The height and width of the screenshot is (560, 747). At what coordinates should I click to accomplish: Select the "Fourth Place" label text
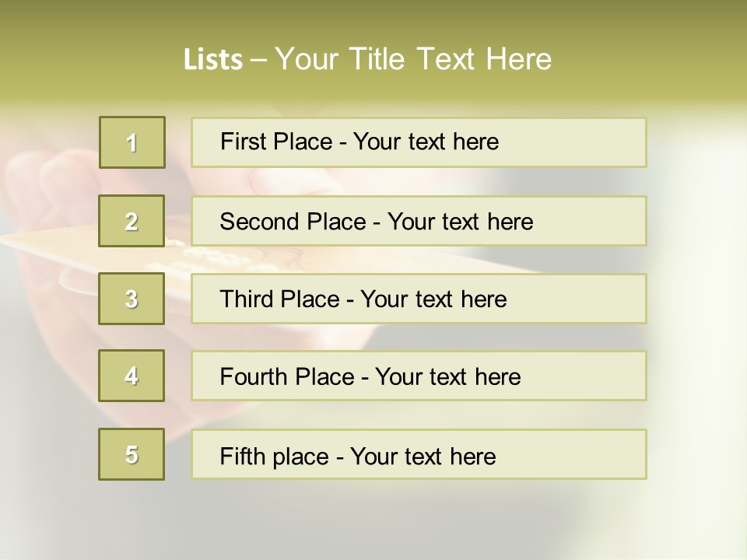click(x=286, y=377)
